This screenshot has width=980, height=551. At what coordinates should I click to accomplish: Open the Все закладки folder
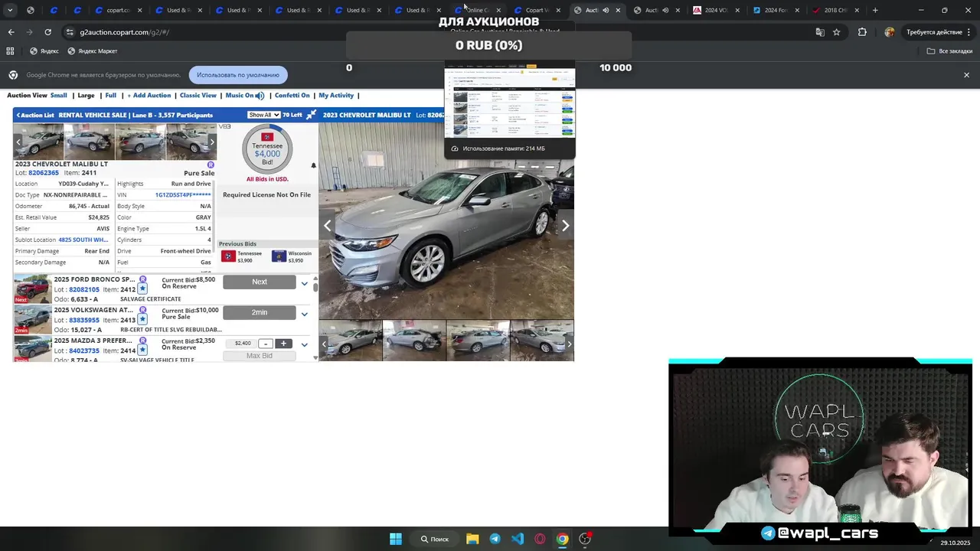949,51
